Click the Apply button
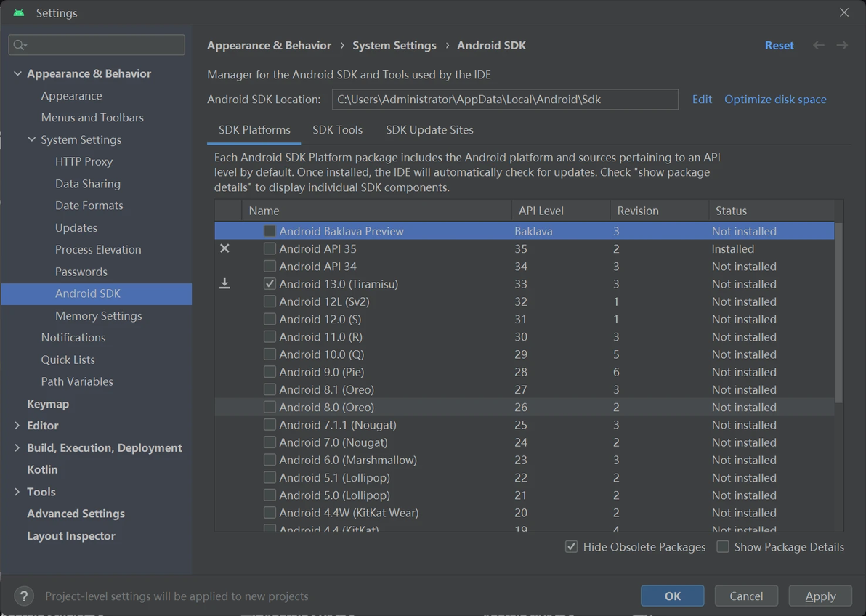 click(820, 596)
